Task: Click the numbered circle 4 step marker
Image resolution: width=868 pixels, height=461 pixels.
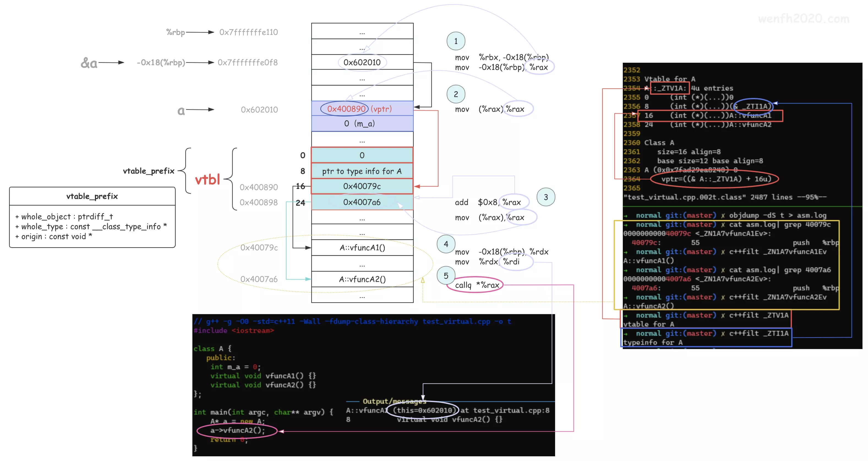Action: click(x=446, y=244)
